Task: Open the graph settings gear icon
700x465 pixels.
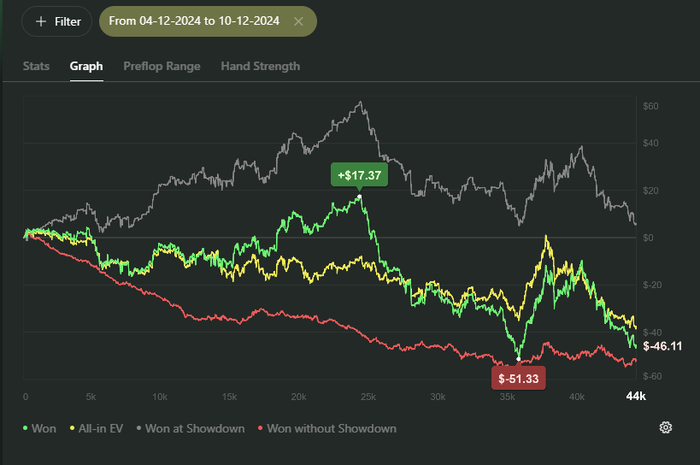Action: (x=665, y=428)
